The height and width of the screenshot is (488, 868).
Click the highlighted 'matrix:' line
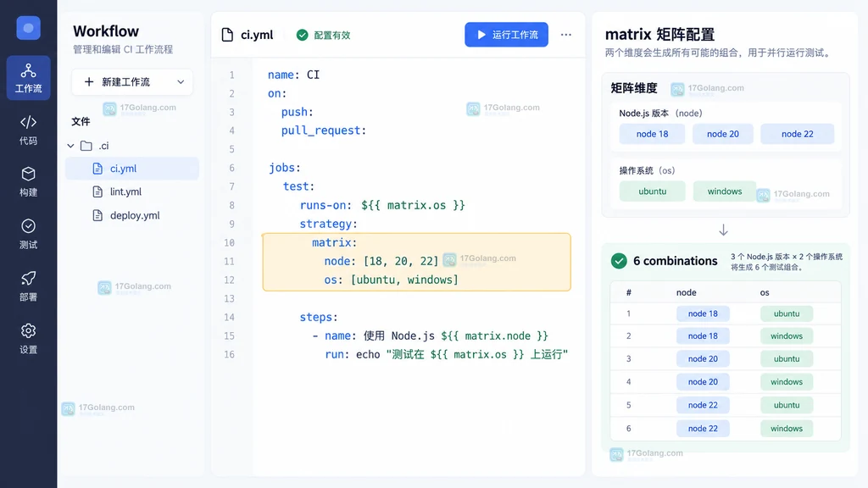point(334,242)
